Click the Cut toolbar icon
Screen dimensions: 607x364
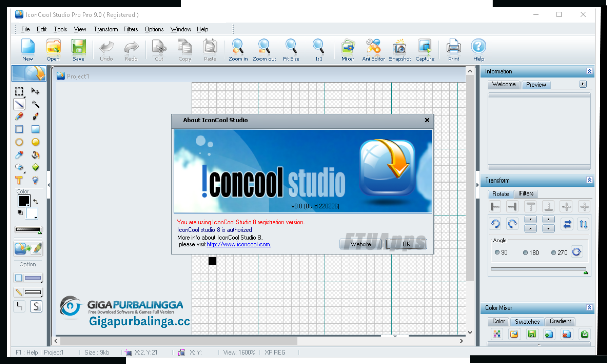click(x=159, y=50)
